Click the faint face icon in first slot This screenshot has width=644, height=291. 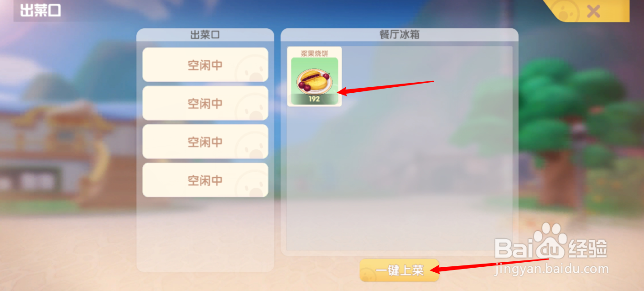point(251,69)
